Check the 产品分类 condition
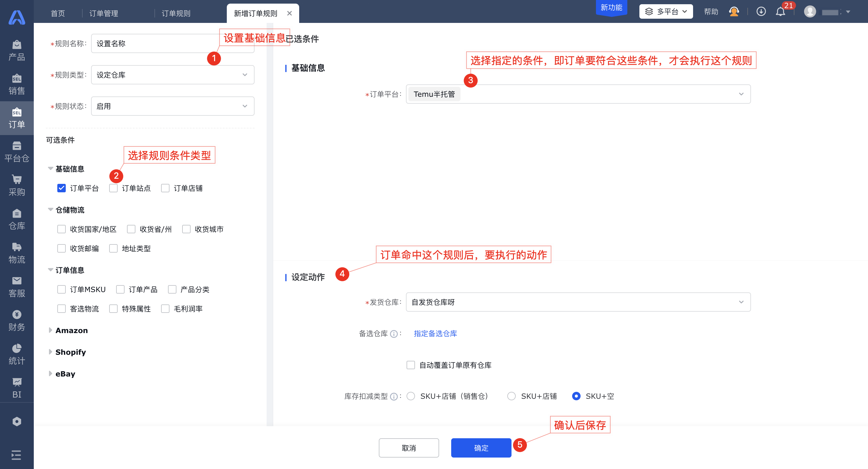This screenshot has width=868, height=469. pos(172,290)
